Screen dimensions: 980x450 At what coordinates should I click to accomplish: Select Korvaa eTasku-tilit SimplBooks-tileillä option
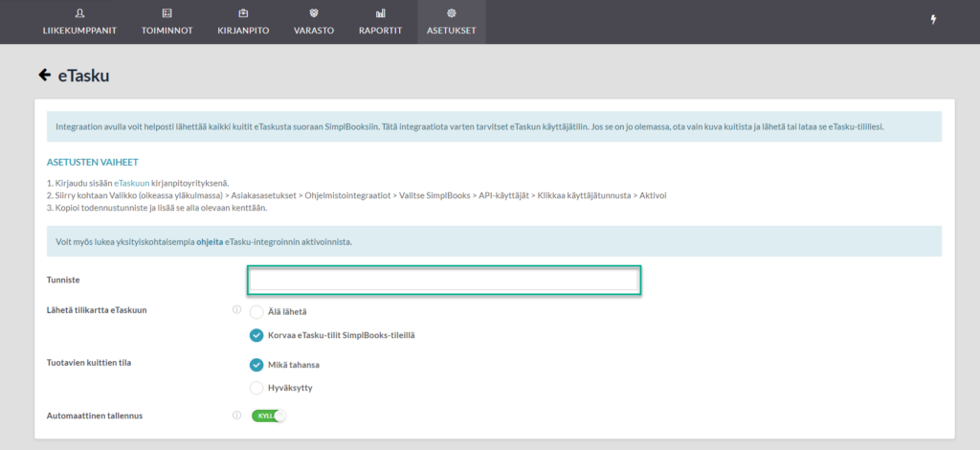coord(256,336)
